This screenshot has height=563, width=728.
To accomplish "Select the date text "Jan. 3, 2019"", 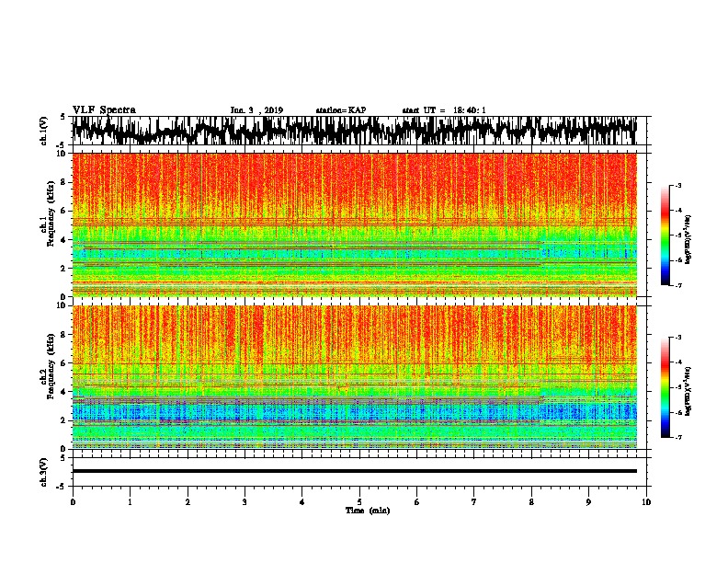I will click(x=256, y=110).
